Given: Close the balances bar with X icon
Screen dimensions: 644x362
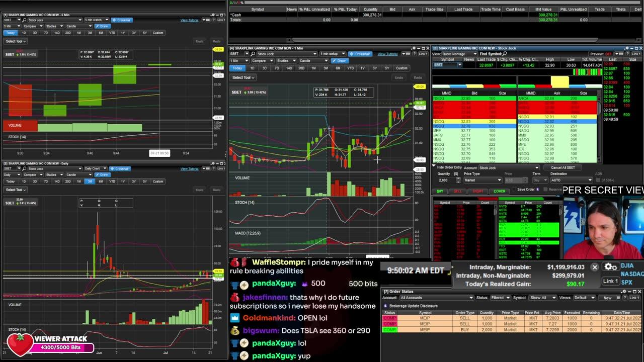Looking at the screenshot, I should coord(595,267).
